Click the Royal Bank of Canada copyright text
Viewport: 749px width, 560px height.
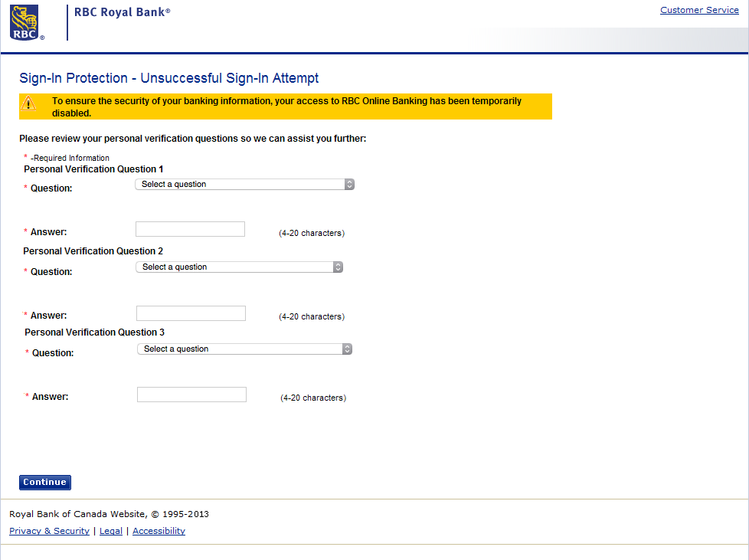pos(109,514)
